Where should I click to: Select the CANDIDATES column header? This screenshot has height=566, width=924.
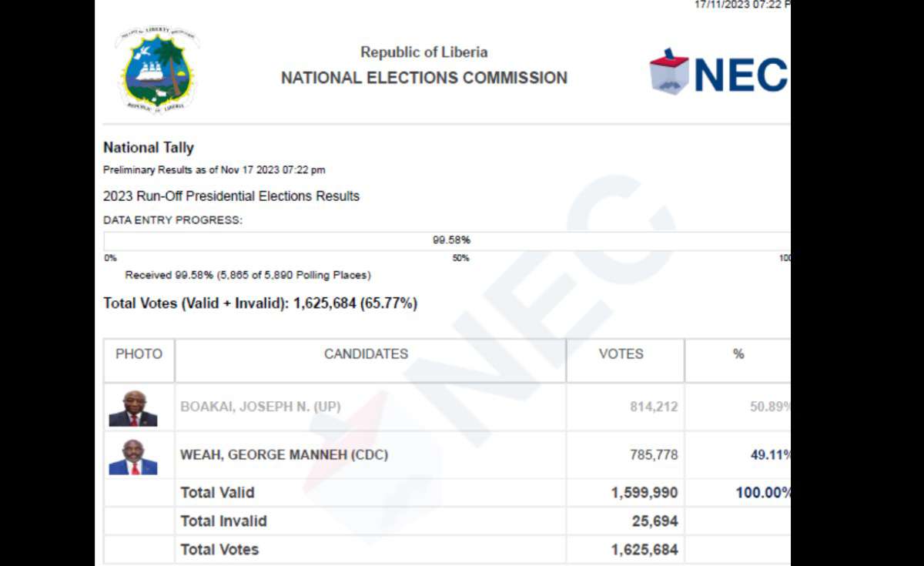coord(366,354)
